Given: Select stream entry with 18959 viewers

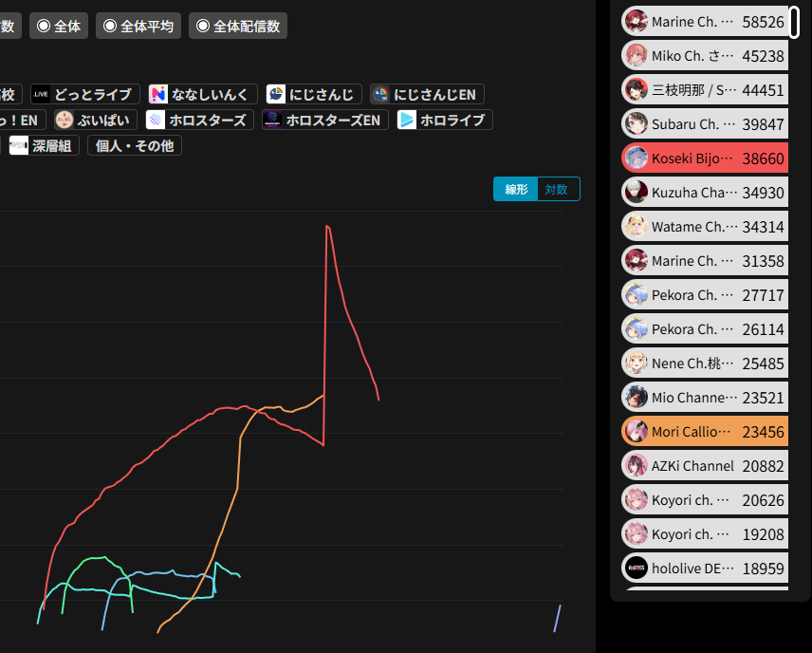Looking at the screenshot, I should (705, 569).
